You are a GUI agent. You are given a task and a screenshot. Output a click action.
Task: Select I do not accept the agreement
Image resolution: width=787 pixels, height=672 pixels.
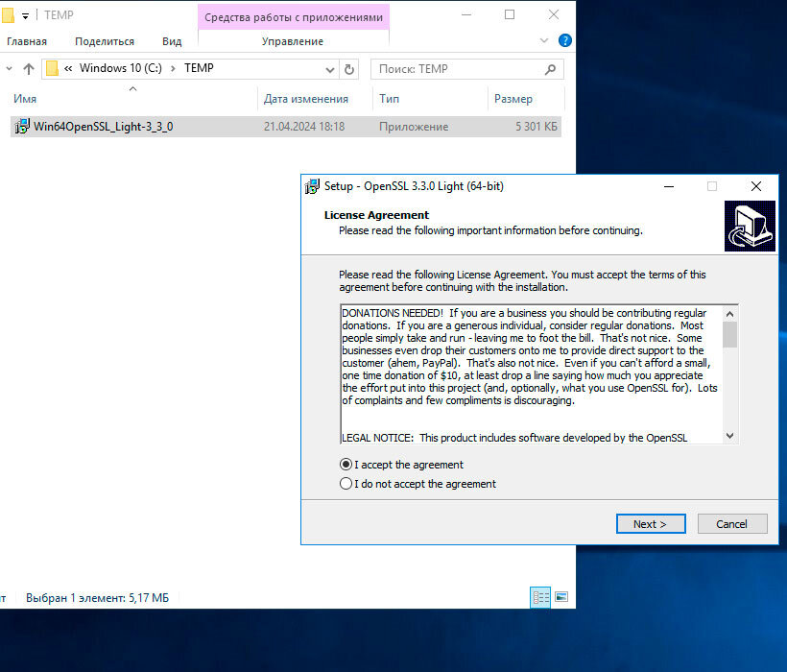pyautogui.click(x=417, y=484)
